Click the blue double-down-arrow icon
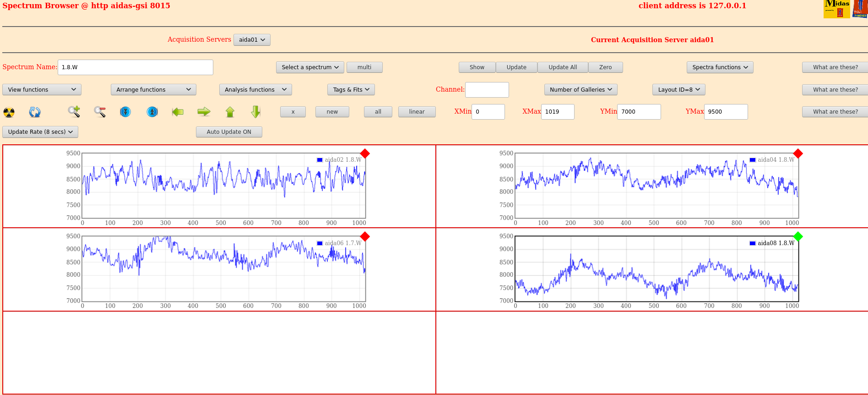Viewport: 868px width, 395px height. (125, 112)
